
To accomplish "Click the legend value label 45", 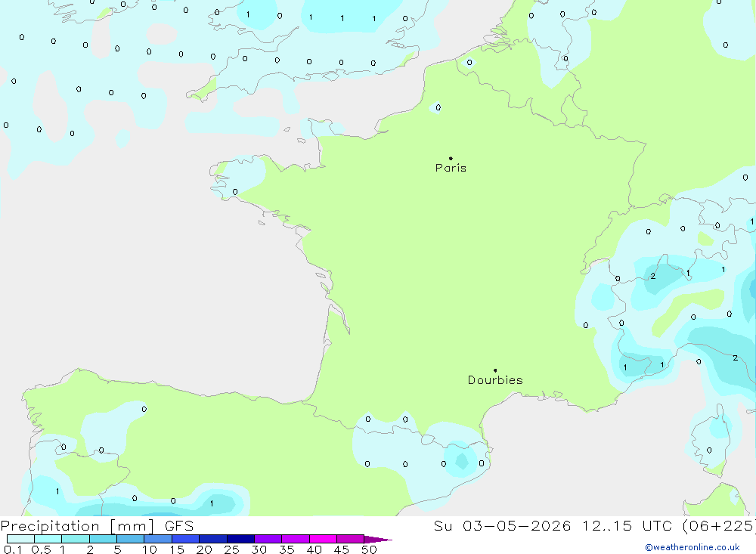I will [x=342, y=549].
